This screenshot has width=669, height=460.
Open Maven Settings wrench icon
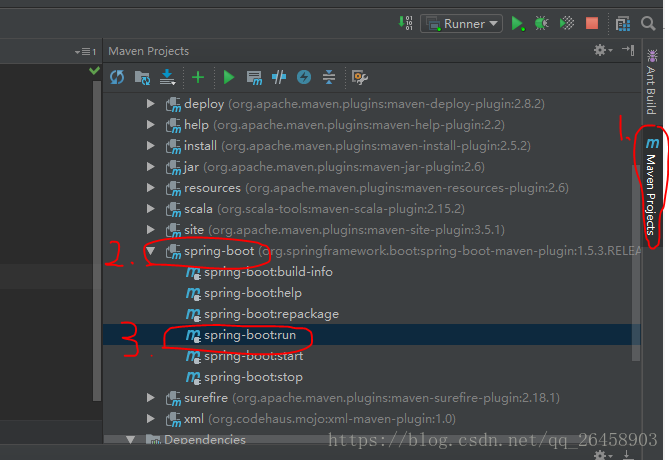click(359, 77)
